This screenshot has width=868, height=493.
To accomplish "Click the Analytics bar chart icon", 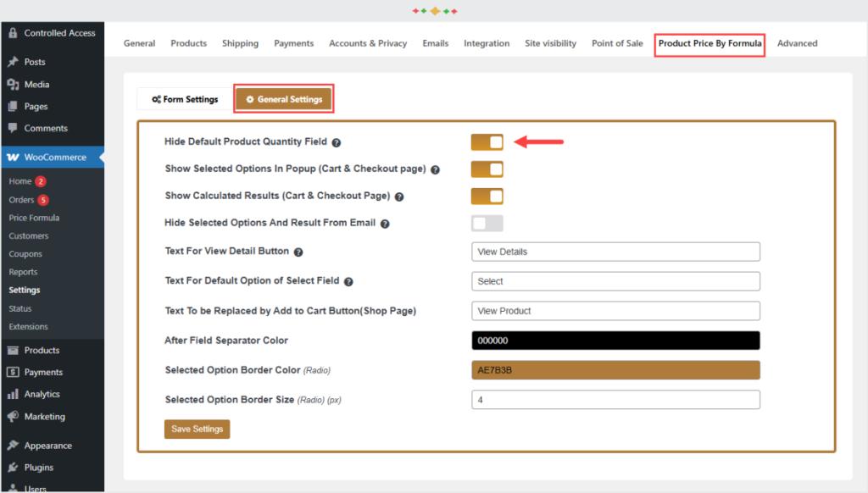I will point(13,394).
